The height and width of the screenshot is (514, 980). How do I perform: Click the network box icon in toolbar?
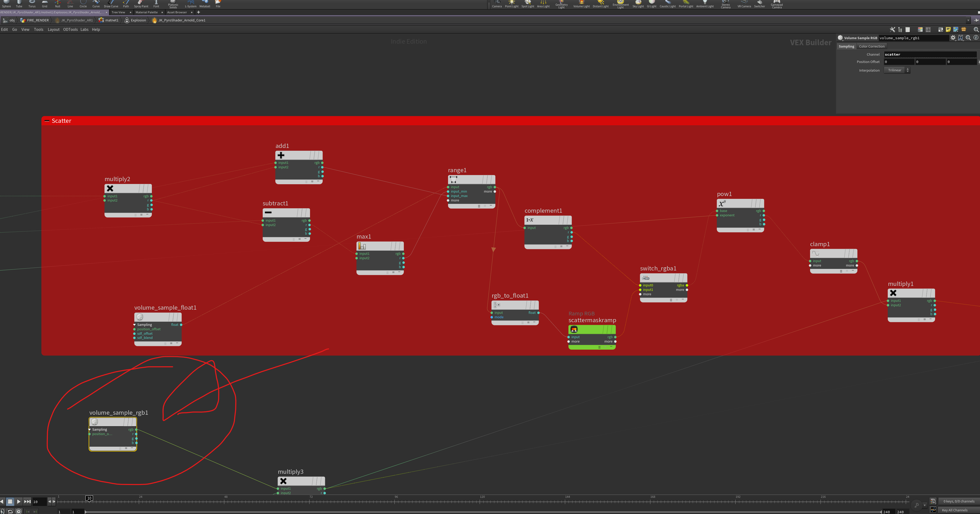[941, 30]
